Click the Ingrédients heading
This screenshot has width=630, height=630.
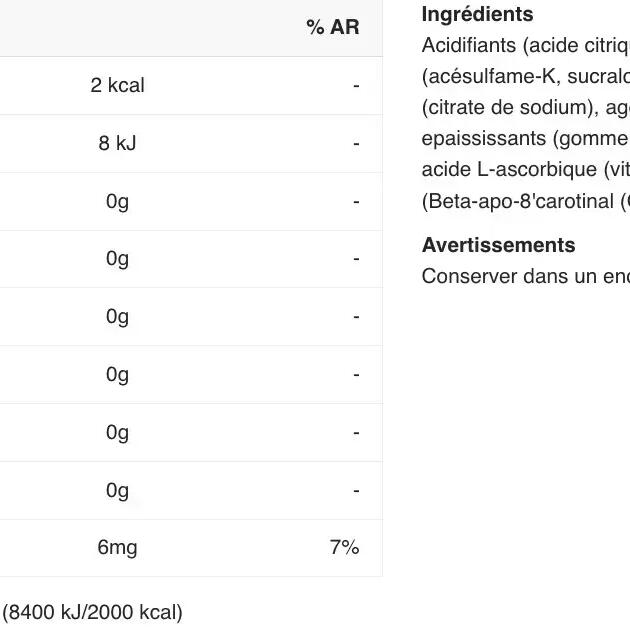[477, 15]
